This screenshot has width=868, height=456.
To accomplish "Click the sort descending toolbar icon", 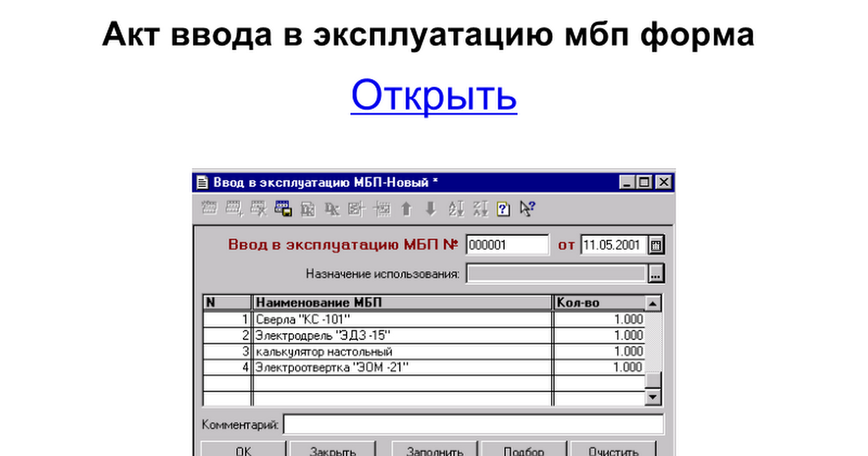I will (x=480, y=209).
